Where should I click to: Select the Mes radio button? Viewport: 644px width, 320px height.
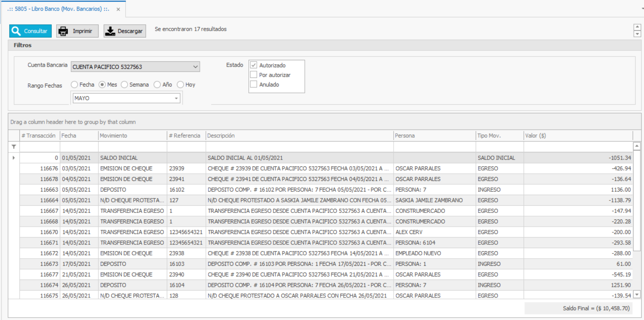[102, 84]
